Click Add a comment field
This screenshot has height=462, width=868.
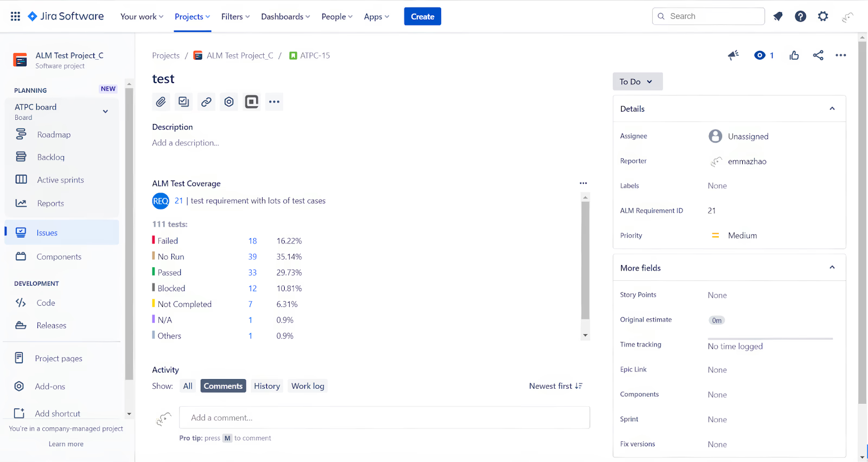pos(385,418)
